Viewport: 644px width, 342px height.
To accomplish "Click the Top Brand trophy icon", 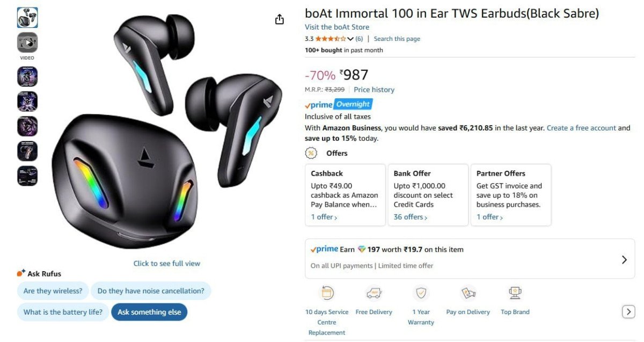I will coord(515,292).
